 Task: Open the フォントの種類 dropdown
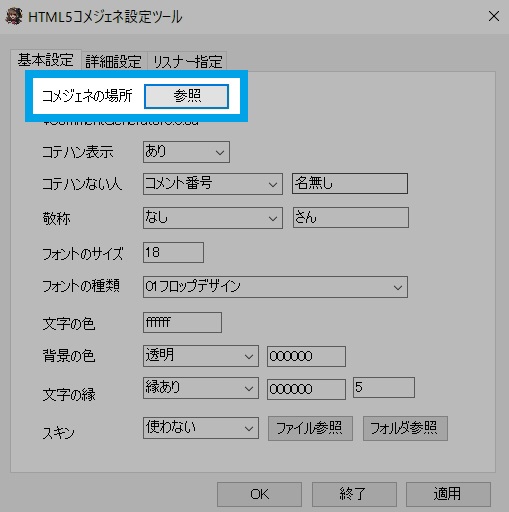click(275, 287)
